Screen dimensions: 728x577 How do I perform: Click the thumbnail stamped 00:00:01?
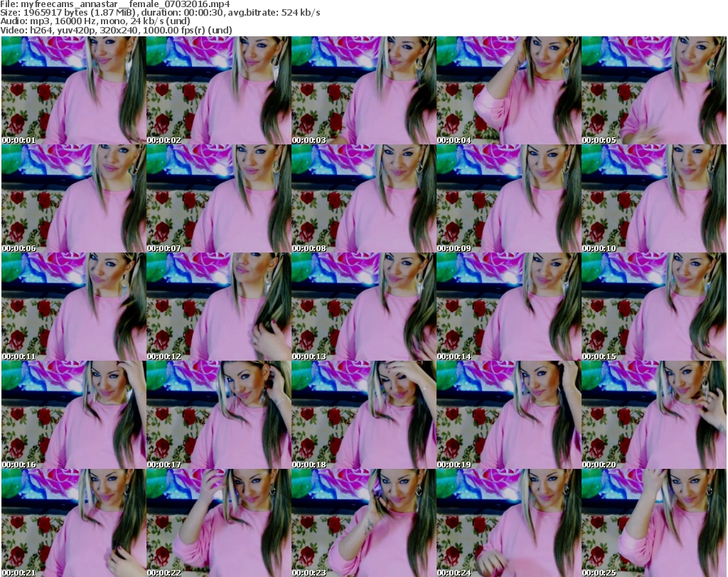(x=74, y=90)
